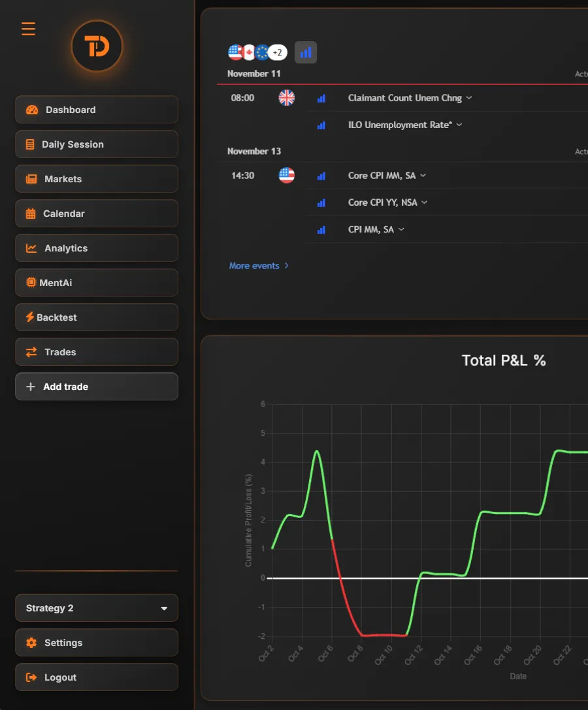View the Trades list
This screenshot has width=588, height=710.
97,352
